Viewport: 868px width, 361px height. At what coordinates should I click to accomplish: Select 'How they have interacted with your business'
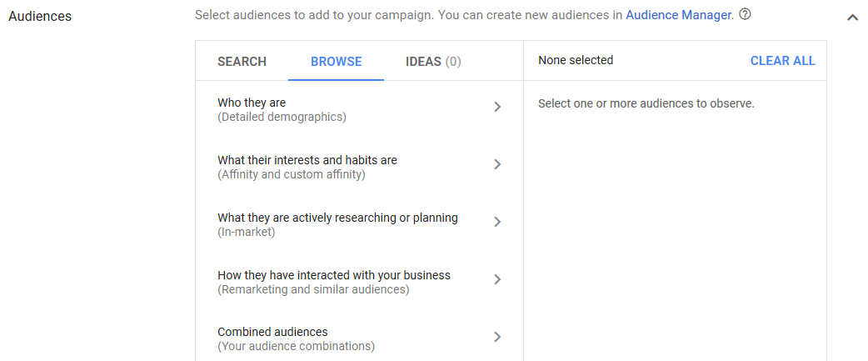tap(333, 275)
